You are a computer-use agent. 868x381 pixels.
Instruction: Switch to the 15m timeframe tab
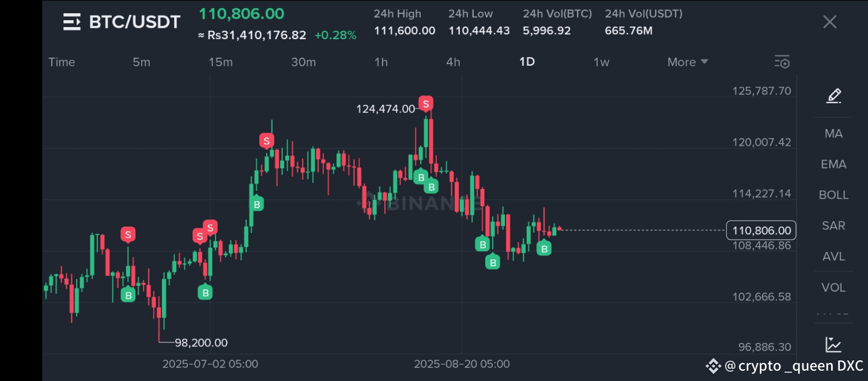point(221,62)
